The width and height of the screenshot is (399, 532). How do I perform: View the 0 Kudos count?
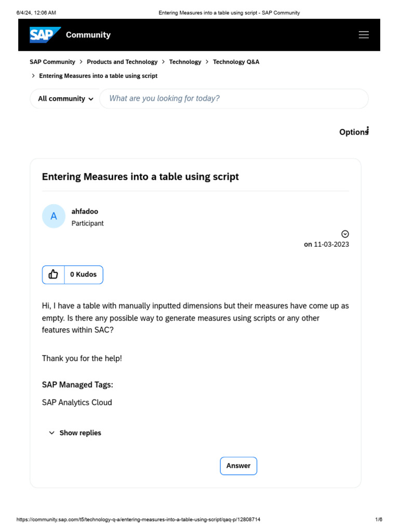tap(83, 274)
